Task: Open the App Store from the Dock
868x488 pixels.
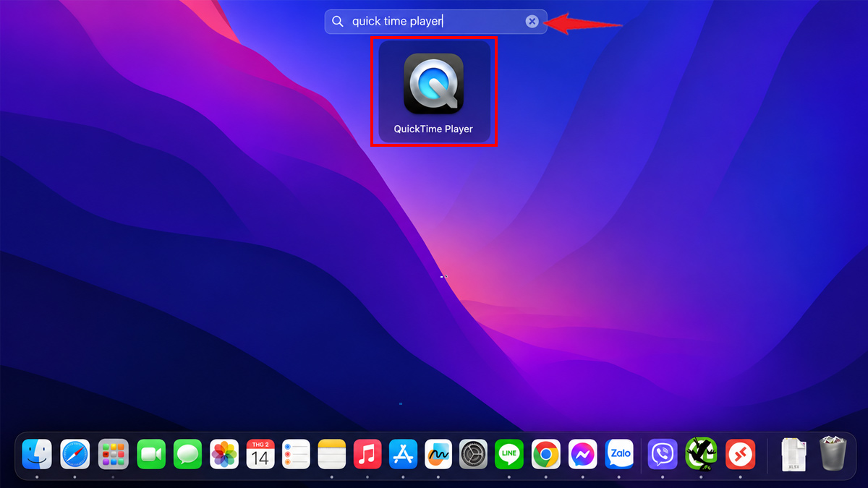Action: (403, 454)
